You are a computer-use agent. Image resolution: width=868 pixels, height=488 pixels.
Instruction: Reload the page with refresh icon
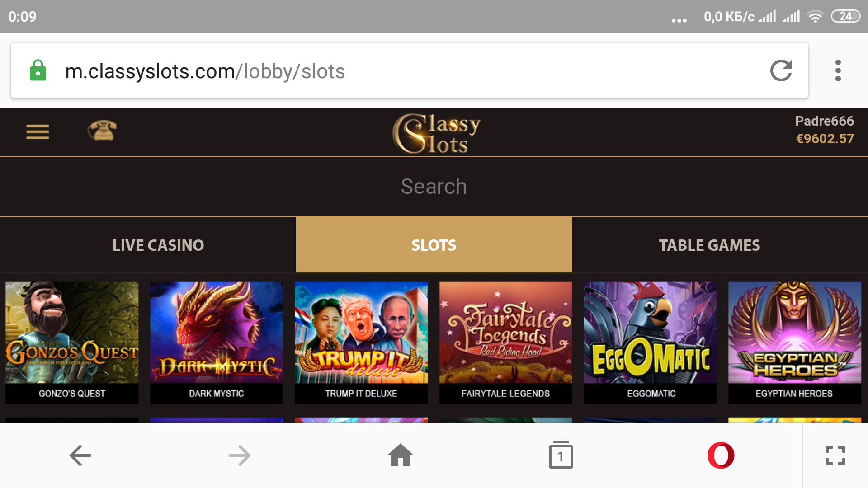(x=781, y=70)
